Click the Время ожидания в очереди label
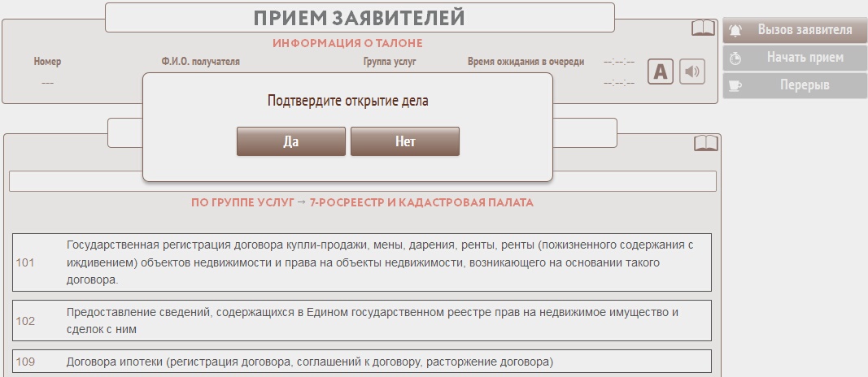Image resolution: width=868 pixels, height=377 pixels. pos(526,62)
